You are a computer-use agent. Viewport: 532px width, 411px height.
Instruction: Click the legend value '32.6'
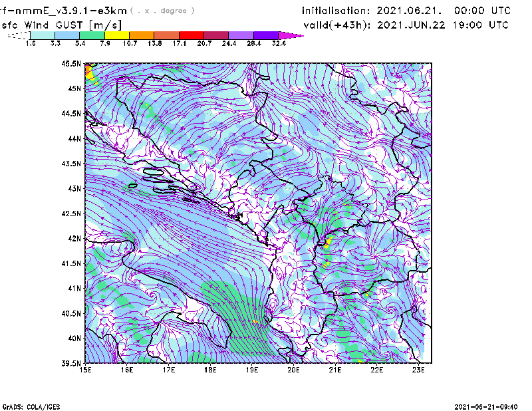tap(279, 43)
